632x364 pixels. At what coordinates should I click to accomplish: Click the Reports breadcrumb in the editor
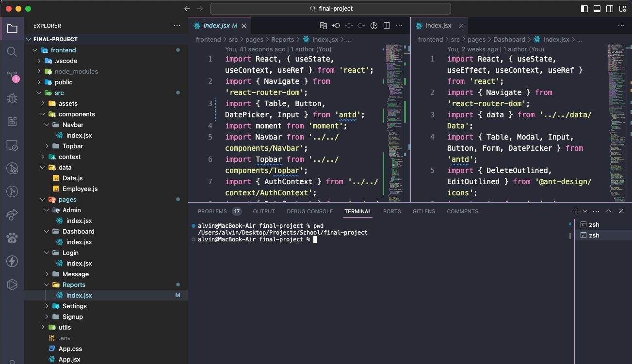pos(282,39)
